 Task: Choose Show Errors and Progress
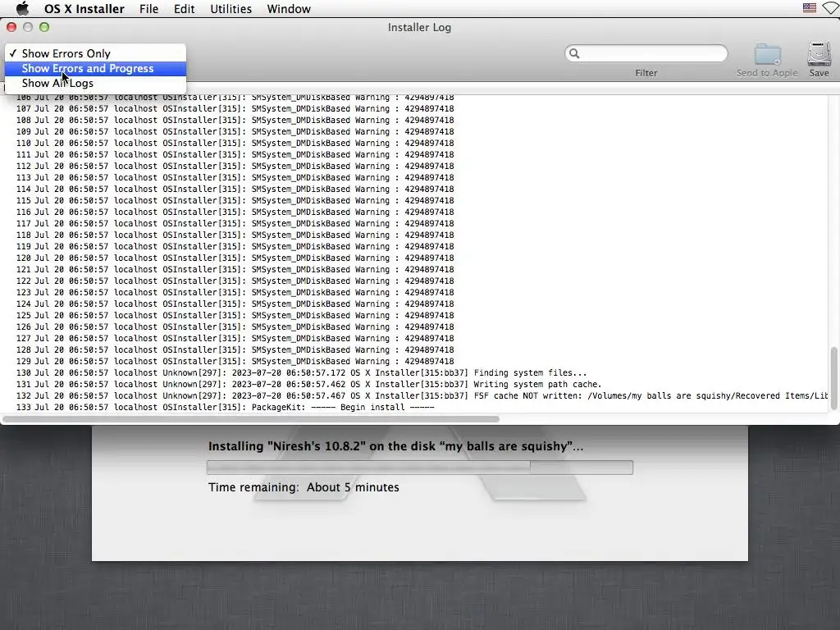tap(95, 69)
